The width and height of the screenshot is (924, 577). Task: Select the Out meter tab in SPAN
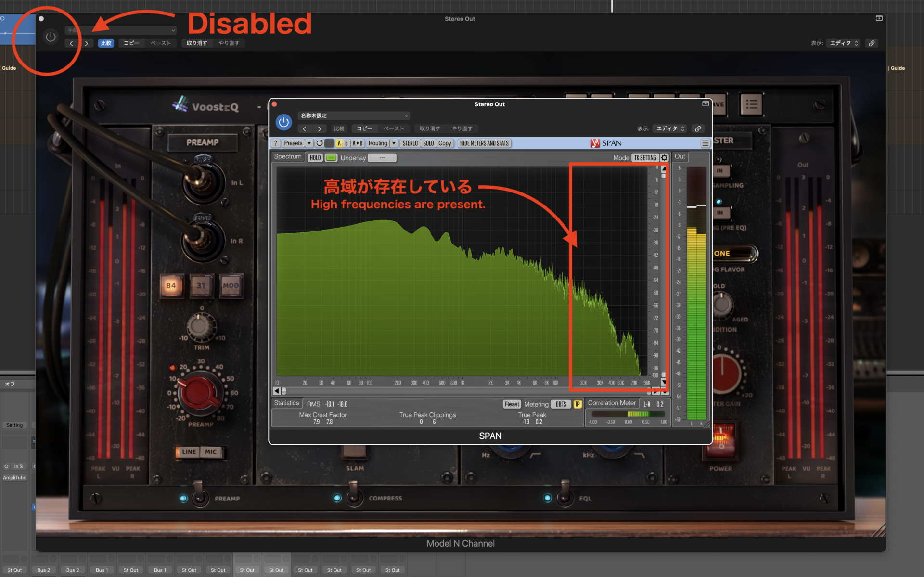[680, 157]
